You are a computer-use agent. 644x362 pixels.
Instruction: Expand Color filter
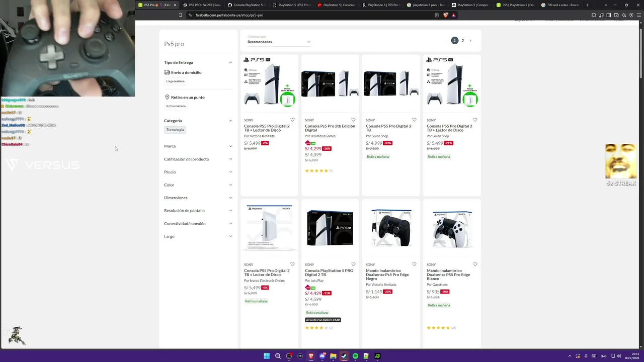tap(198, 185)
